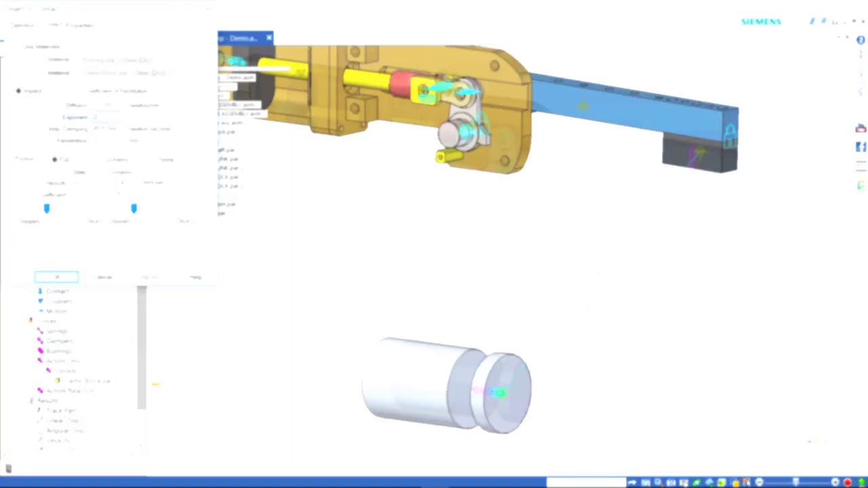
Task: Open the Facebook icon on right edge
Action: 861,147
